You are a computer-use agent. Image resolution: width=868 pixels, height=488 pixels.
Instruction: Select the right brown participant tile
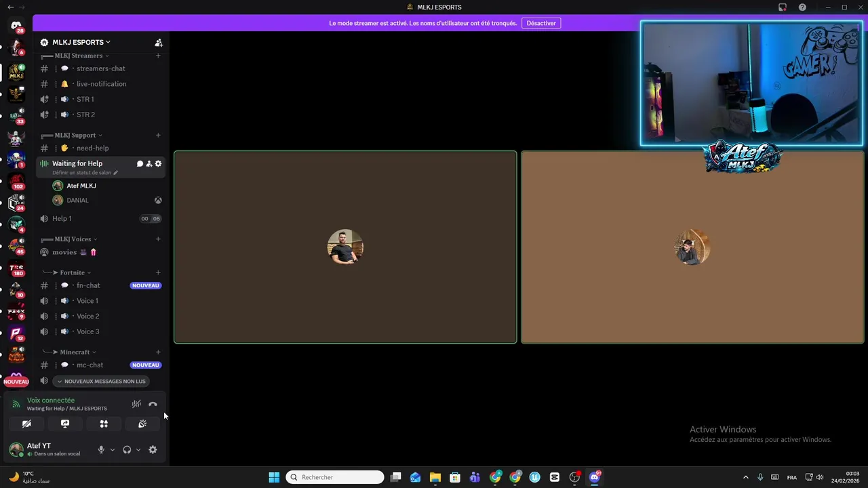pos(692,247)
